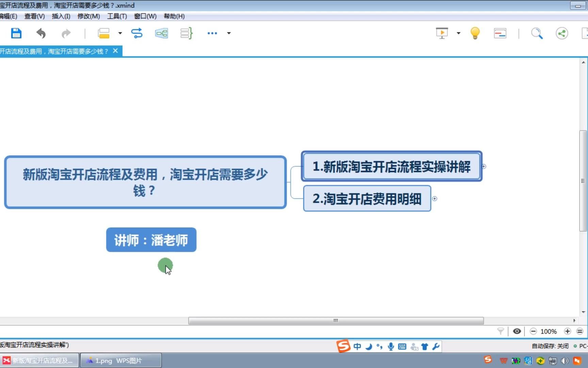Click the vertical scrollbar thumb
Image resolution: width=588 pixels, height=368 pixels.
583,181
